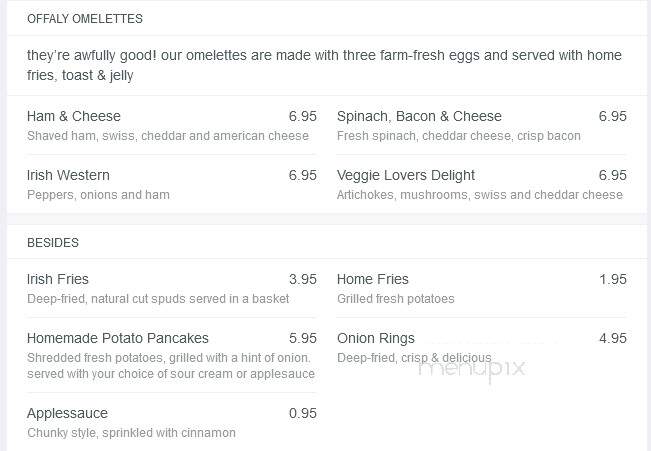The height and width of the screenshot is (451, 651).
Task: Click the 4.95 Onion Rings price
Action: (613, 338)
